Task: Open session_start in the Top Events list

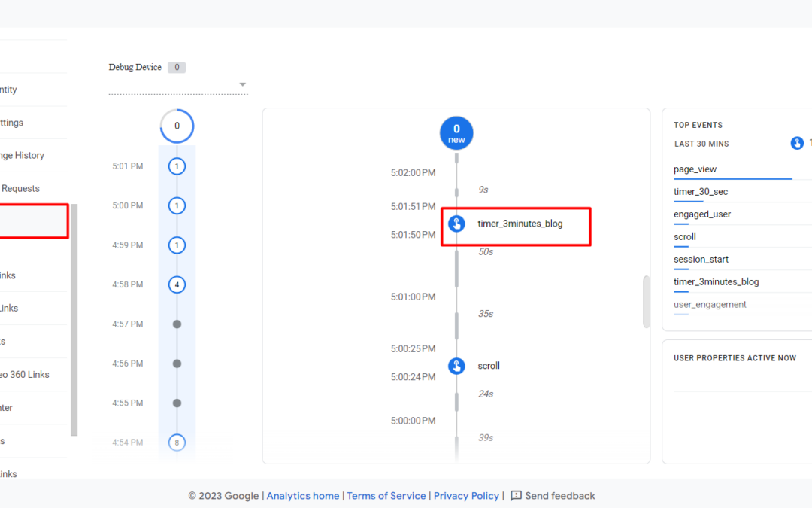Action: tap(701, 260)
